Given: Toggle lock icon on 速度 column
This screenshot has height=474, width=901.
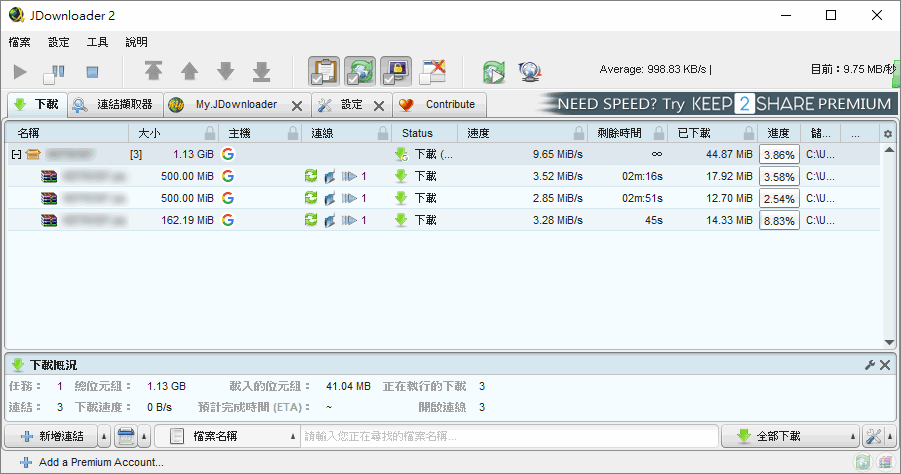Looking at the screenshot, I should point(579,133).
